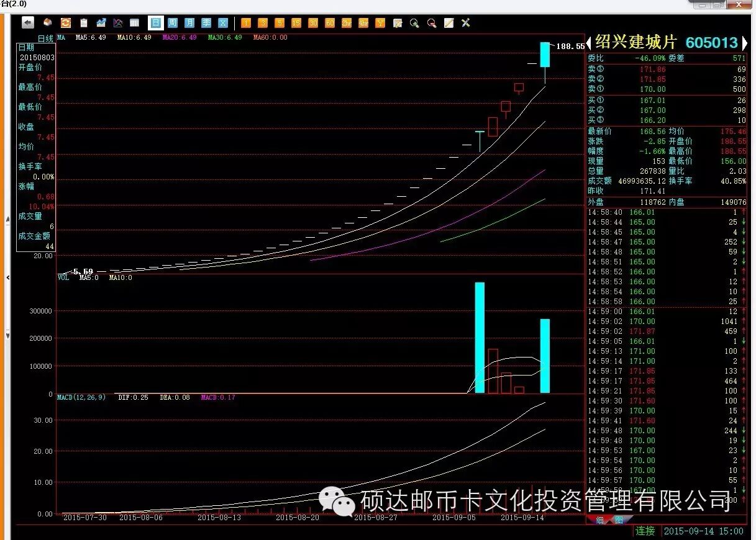This screenshot has height=540, width=756.
Task: Select the 15-minute period button
Action: [296, 23]
